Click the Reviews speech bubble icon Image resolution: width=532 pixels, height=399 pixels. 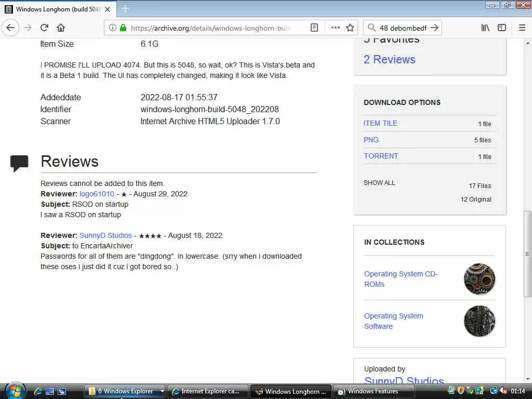[19, 164]
